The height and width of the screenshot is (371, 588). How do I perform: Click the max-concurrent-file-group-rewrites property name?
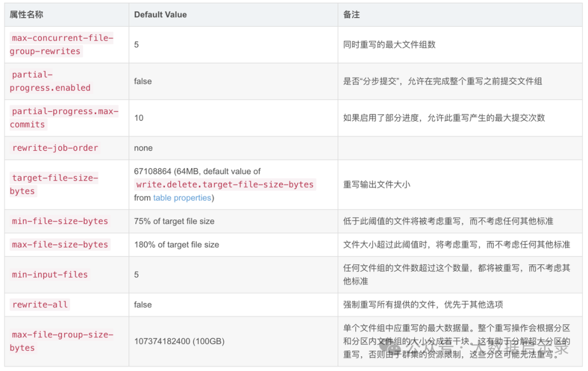tap(62, 45)
